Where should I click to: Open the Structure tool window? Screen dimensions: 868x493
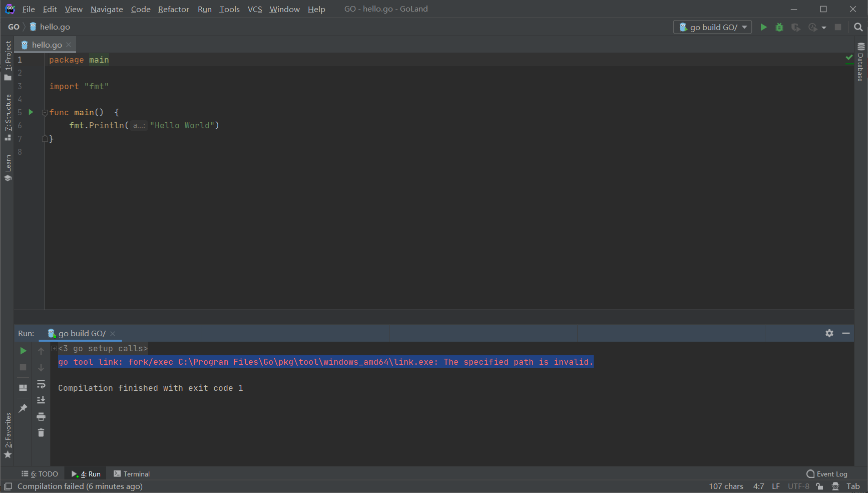[8, 118]
